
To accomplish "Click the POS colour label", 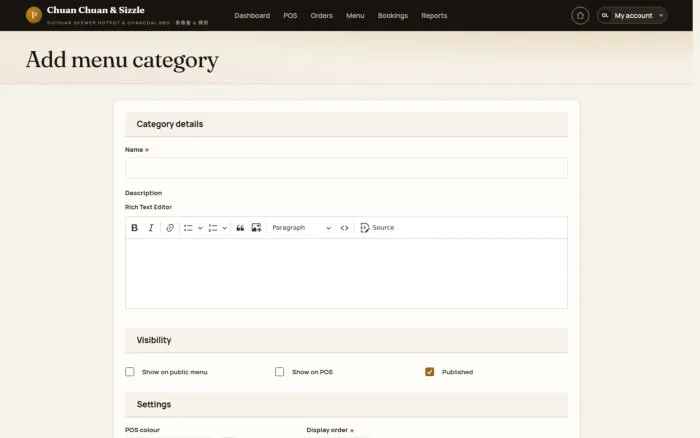I will 142,430.
